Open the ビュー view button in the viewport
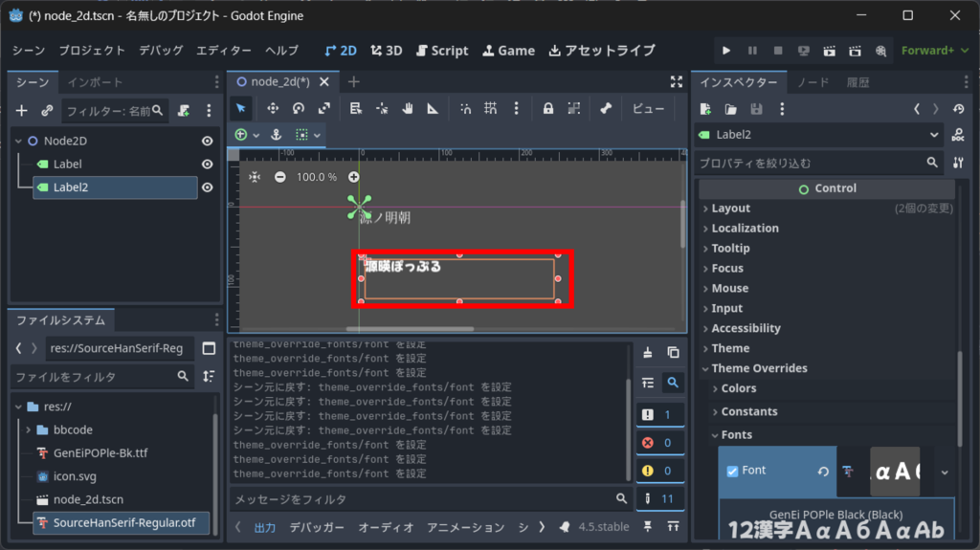Viewport: 980px width, 550px height. (648, 109)
